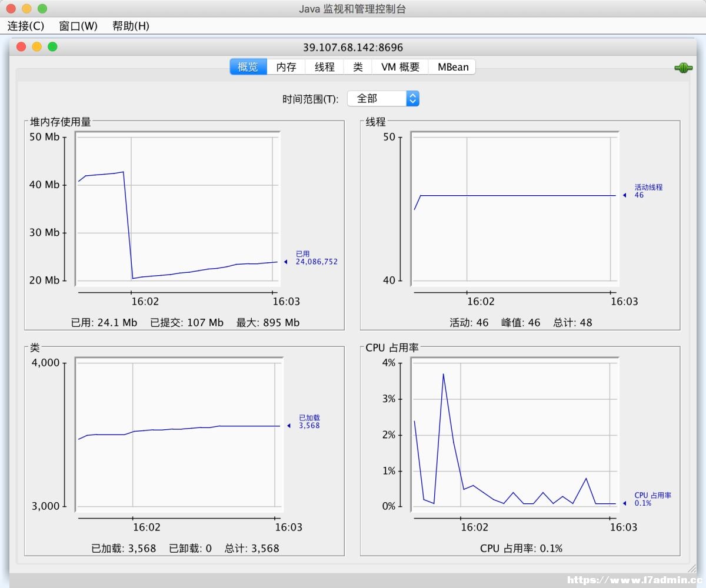Open the 连接(C) menu
Image resolution: width=706 pixels, height=588 pixels.
[x=26, y=26]
